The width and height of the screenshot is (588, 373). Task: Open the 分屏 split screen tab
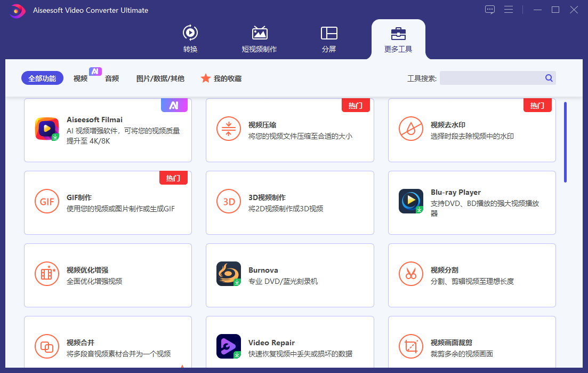[x=329, y=39]
